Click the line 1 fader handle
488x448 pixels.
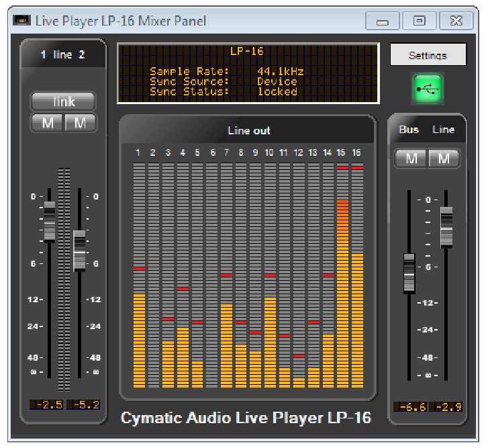tap(50, 222)
